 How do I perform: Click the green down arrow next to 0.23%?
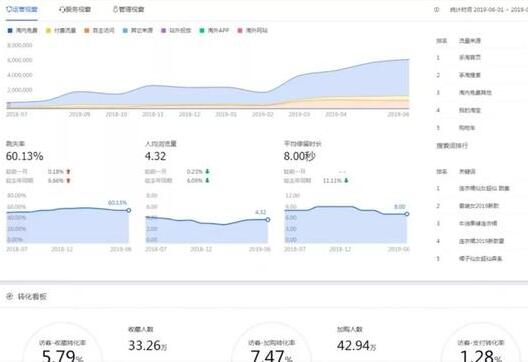pos(207,172)
